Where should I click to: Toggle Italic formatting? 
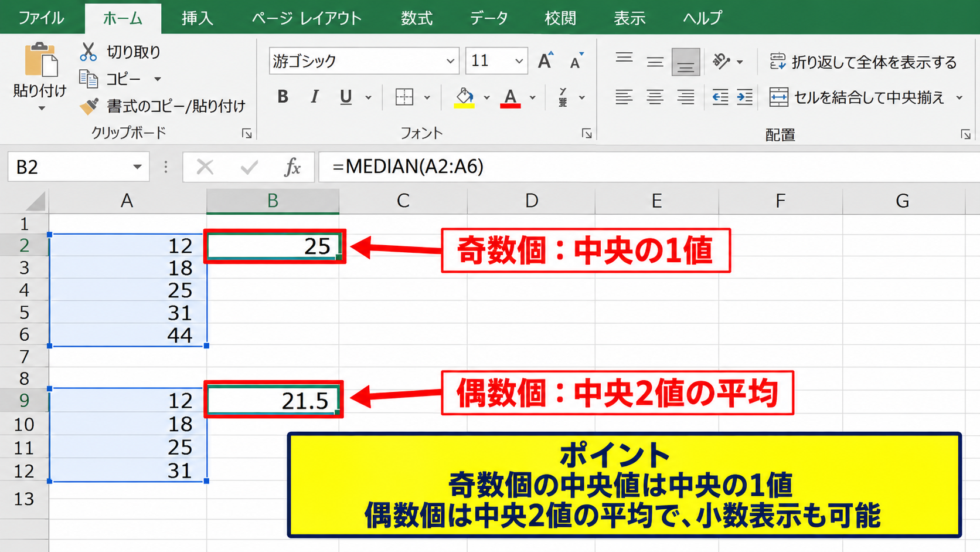pos(315,97)
